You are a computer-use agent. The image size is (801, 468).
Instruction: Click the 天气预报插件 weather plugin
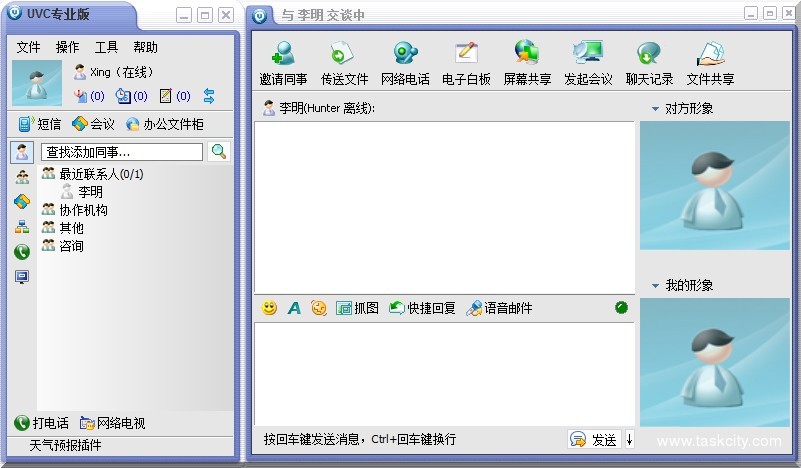click(65, 446)
